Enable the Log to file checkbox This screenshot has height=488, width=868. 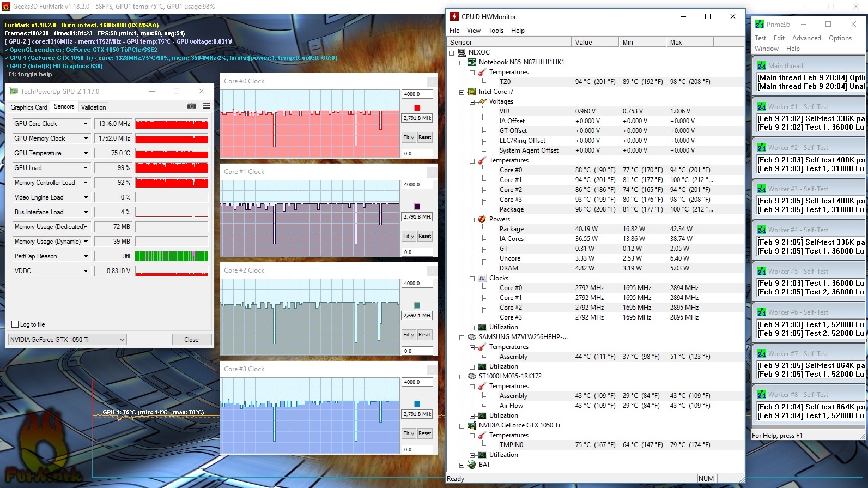click(x=15, y=324)
